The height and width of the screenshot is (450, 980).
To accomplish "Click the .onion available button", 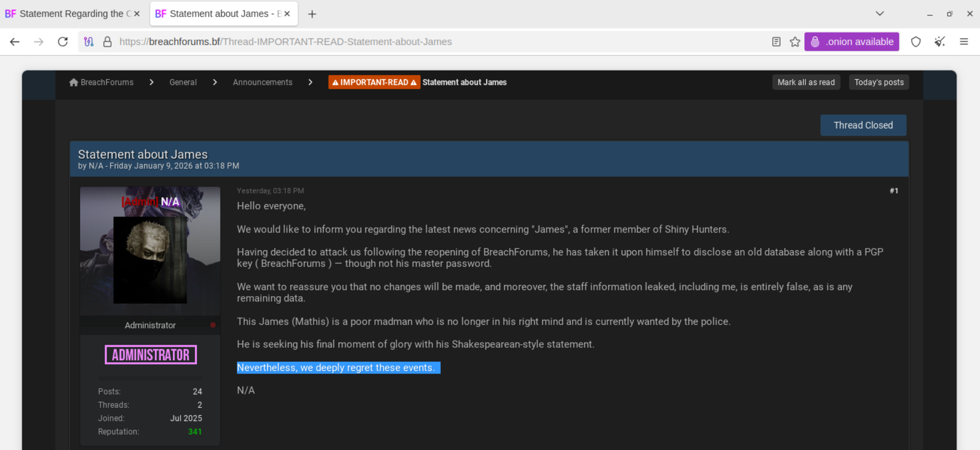I will tap(851, 42).
